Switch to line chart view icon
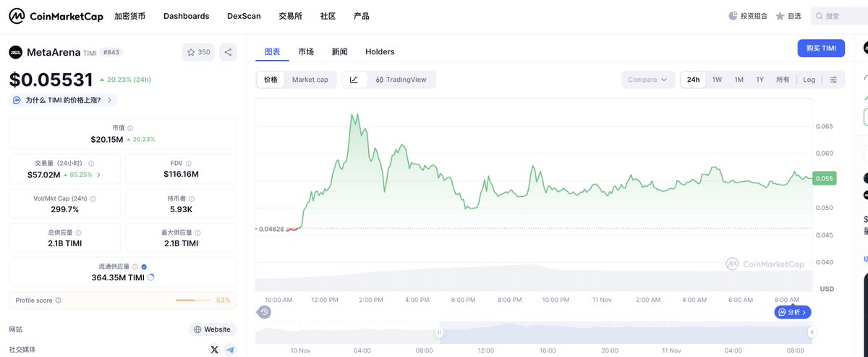 (354, 80)
